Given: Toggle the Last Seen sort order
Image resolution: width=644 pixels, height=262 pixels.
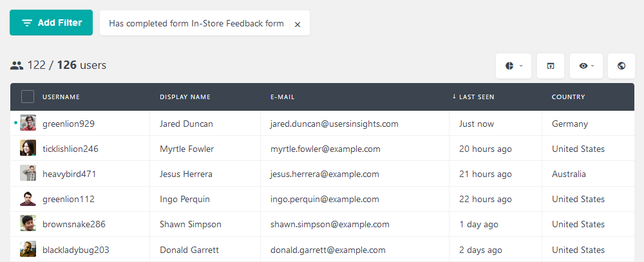Looking at the screenshot, I should click(x=473, y=97).
